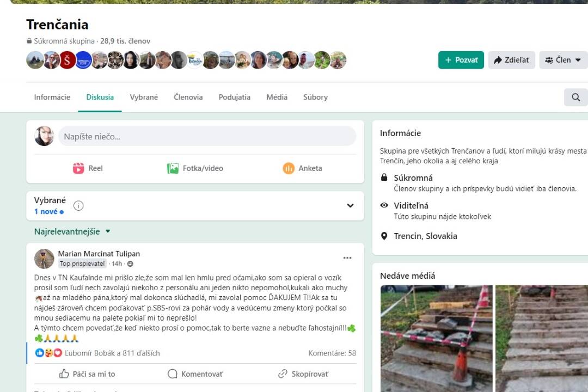Click the search magnifier icon in group tabs
588x392 pixels.
click(575, 97)
